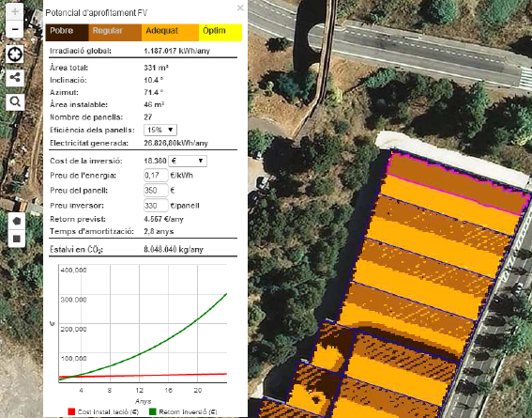Close the Potencial d'aprofitament FV panel

click(x=240, y=8)
